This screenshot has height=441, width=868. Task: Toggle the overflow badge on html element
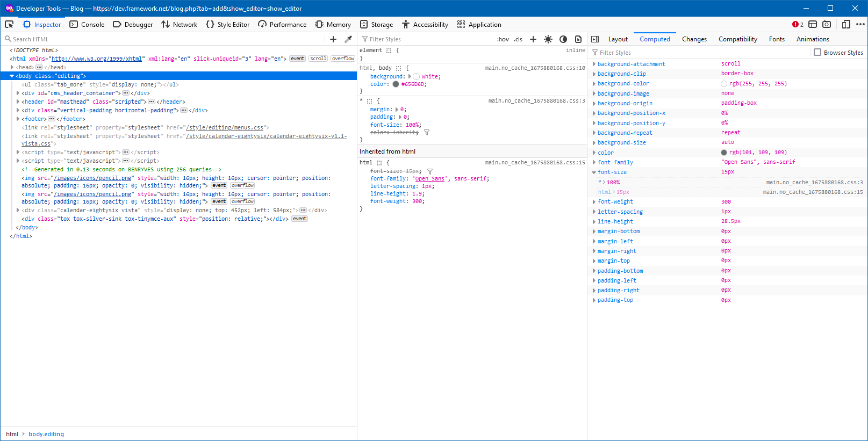coord(343,59)
